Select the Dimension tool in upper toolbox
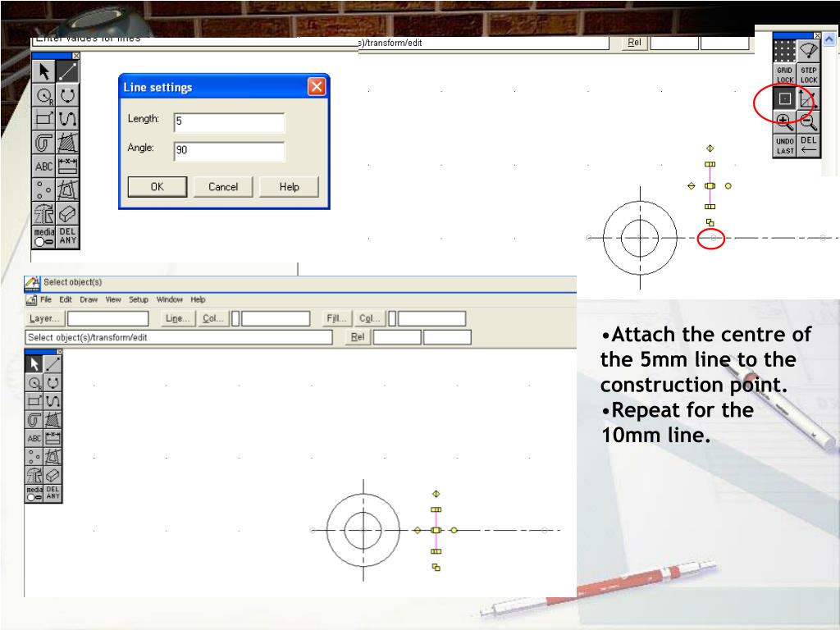This screenshot has width=840, height=630. pyautogui.click(x=67, y=166)
